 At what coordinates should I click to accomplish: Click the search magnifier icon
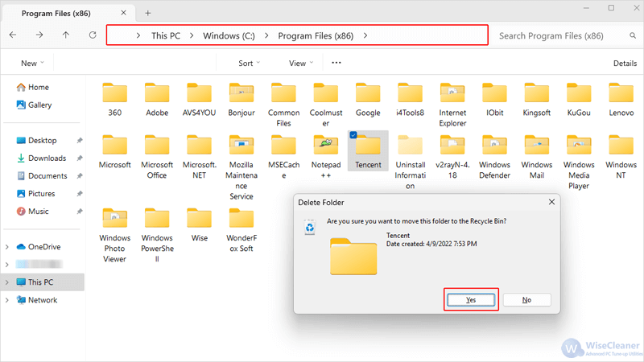coord(633,35)
